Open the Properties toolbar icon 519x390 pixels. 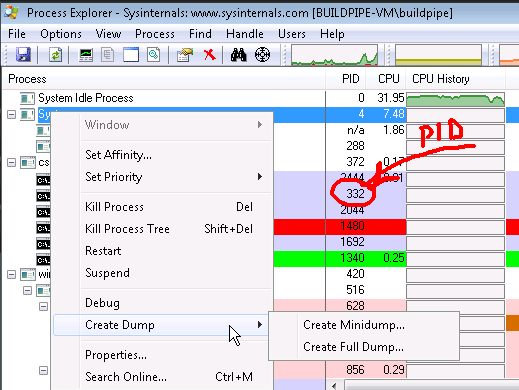coord(185,55)
